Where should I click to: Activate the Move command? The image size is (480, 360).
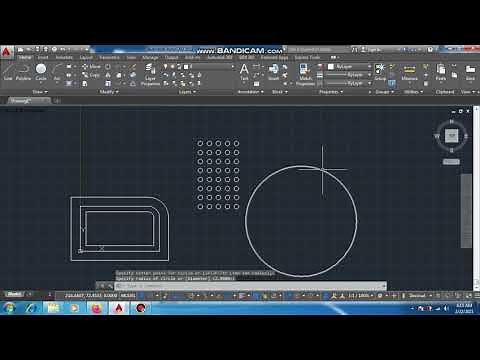tap(91, 67)
